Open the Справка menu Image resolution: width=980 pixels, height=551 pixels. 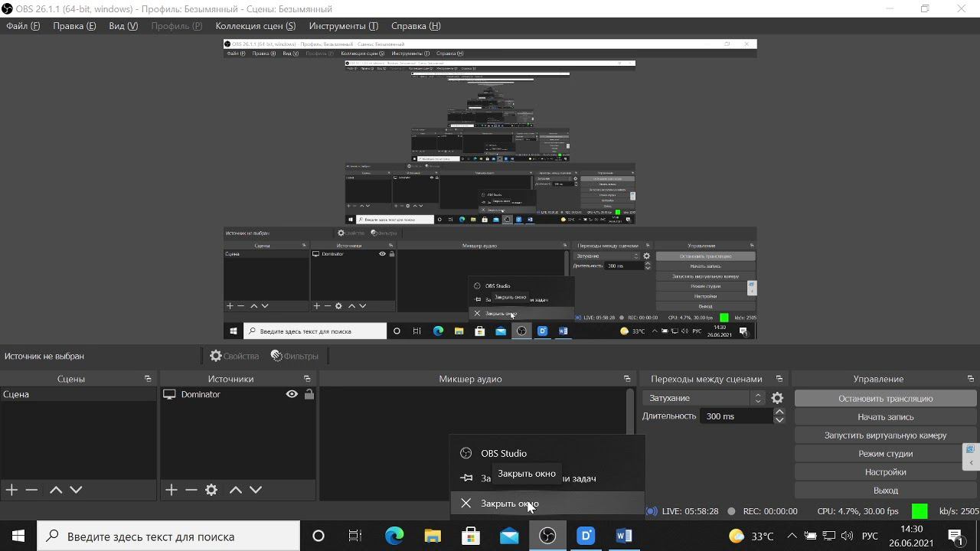tap(416, 26)
